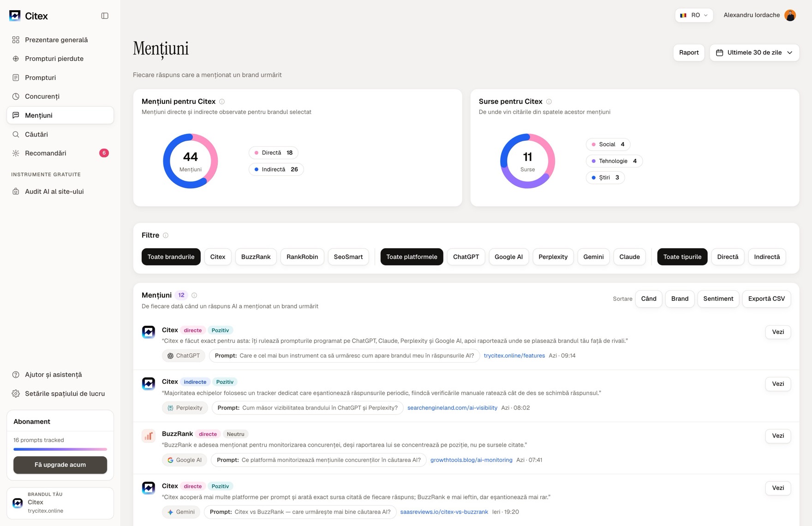Click the user avatar of Alexandru Iordache
812x526 pixels.
(790, 15)
